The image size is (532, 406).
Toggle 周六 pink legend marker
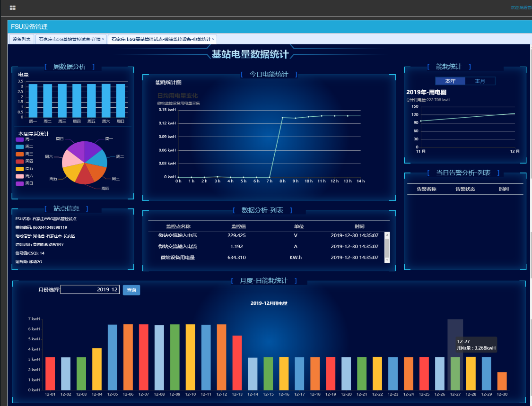click(20, 176)
